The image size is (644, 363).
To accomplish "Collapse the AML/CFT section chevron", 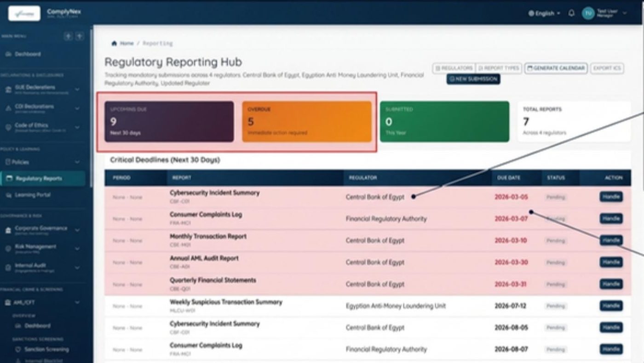I will click(x=77, y=302).
